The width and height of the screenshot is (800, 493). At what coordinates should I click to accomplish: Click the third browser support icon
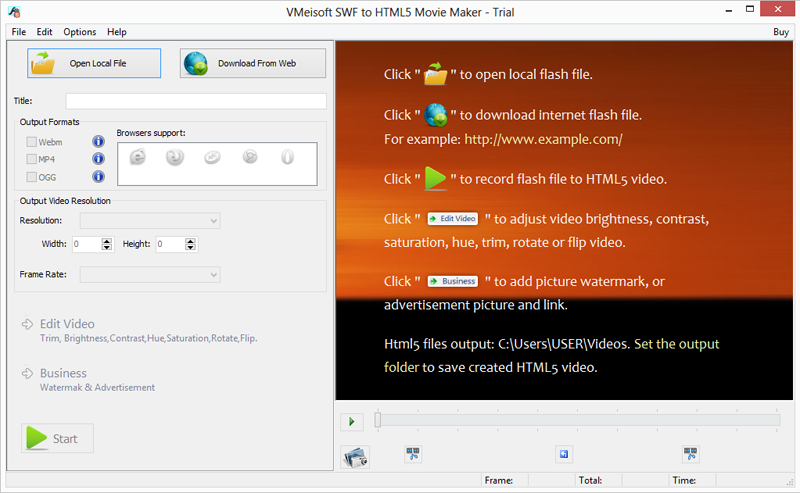(x=212, y=157)
